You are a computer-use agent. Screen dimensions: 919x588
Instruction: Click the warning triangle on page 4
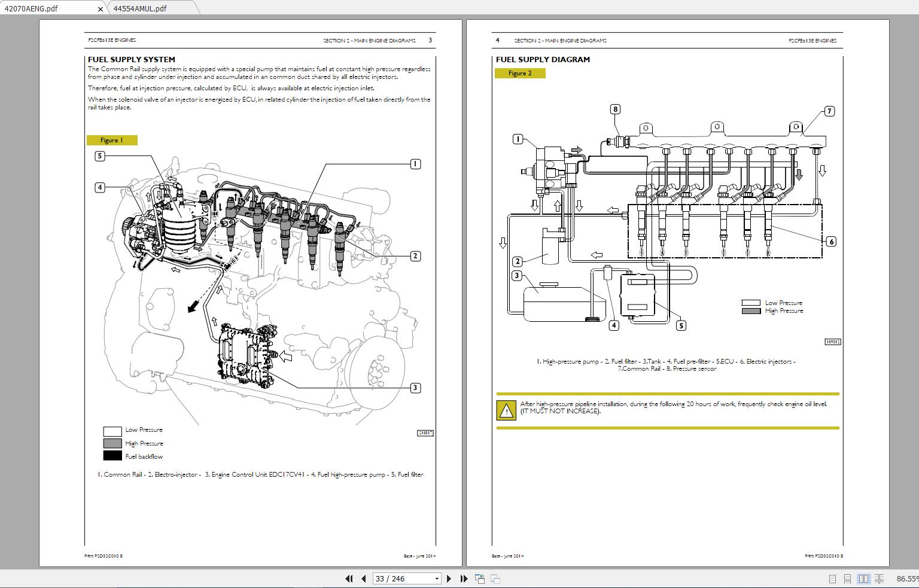tap(506, 410)
